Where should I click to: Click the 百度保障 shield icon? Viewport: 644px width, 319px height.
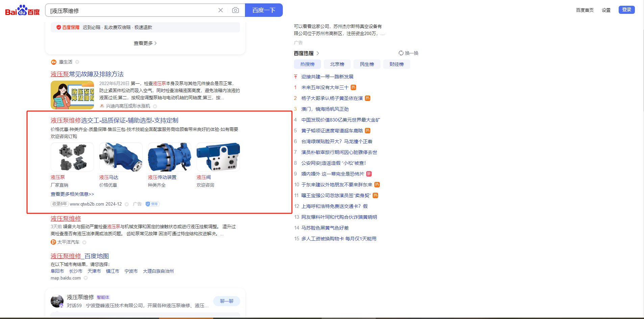[x=59, y=27]
